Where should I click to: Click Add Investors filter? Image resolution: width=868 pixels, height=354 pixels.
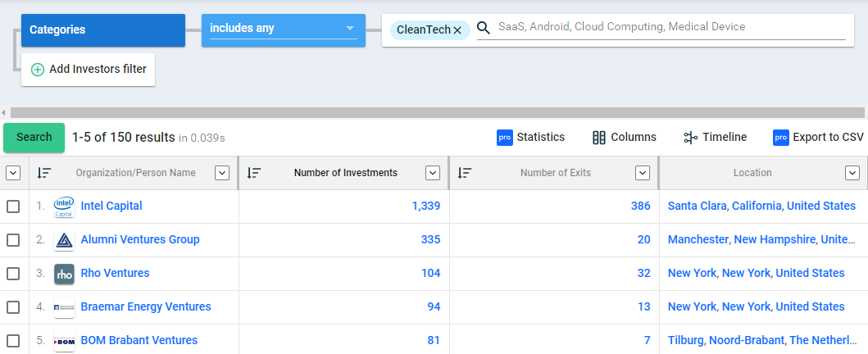click(x=88, y=70)
